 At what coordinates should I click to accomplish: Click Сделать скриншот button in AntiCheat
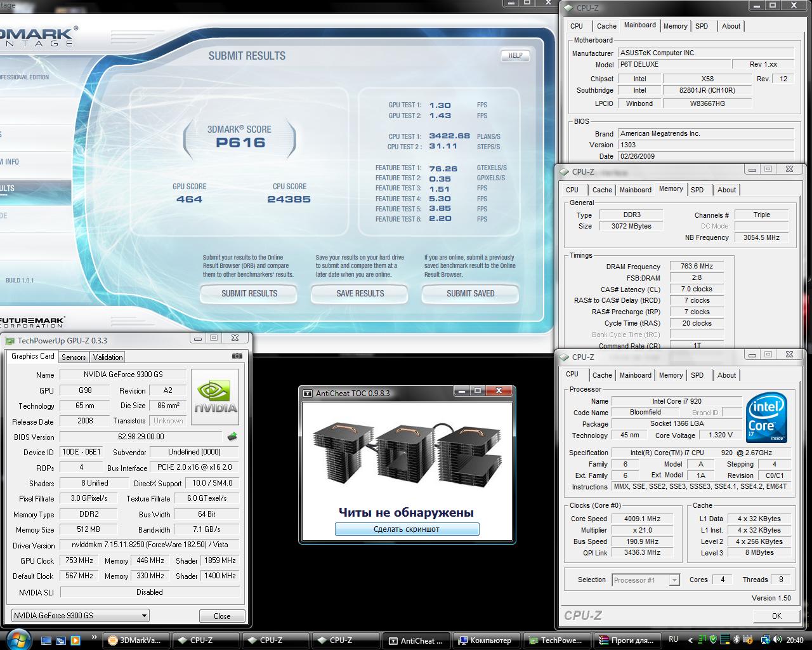(407, 529)
